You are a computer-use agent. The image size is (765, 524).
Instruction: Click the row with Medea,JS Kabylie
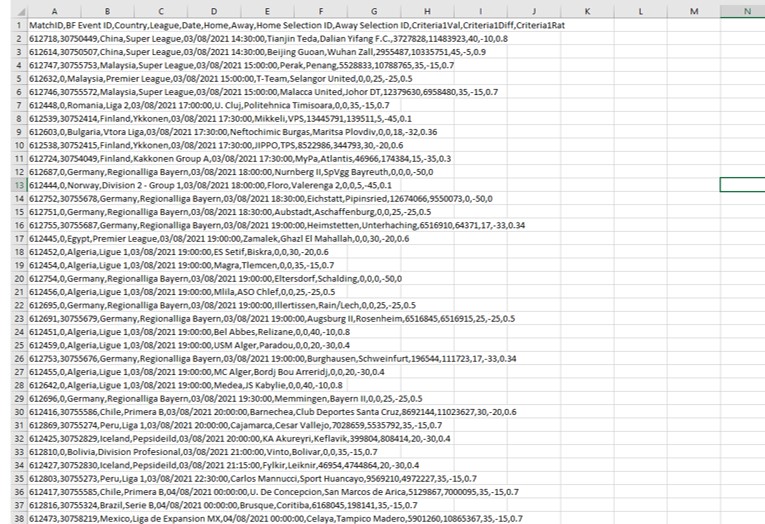[x=185, y=385]
